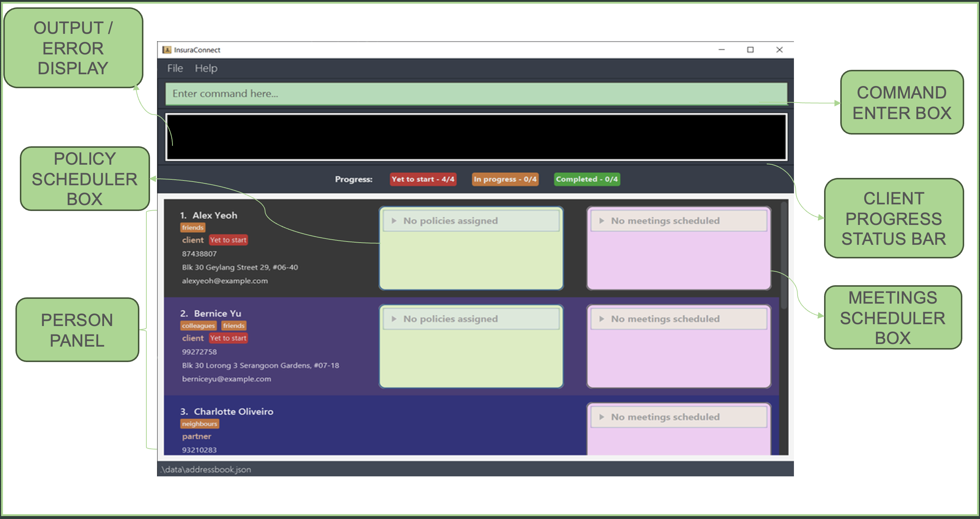
Task: Click the 'Progress:' label
Action: [353, 179]
